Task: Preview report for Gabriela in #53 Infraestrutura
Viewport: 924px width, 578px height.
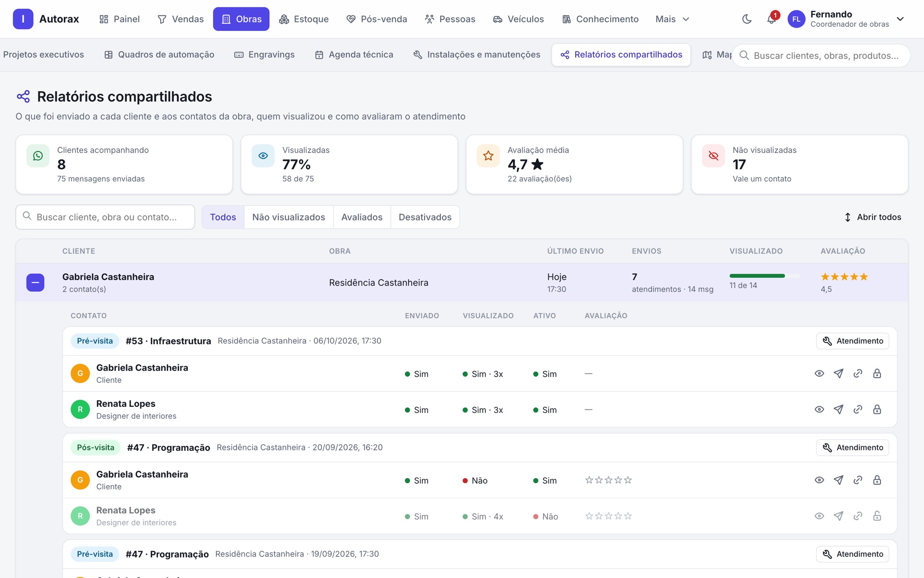Action: [x=819, y=373]
